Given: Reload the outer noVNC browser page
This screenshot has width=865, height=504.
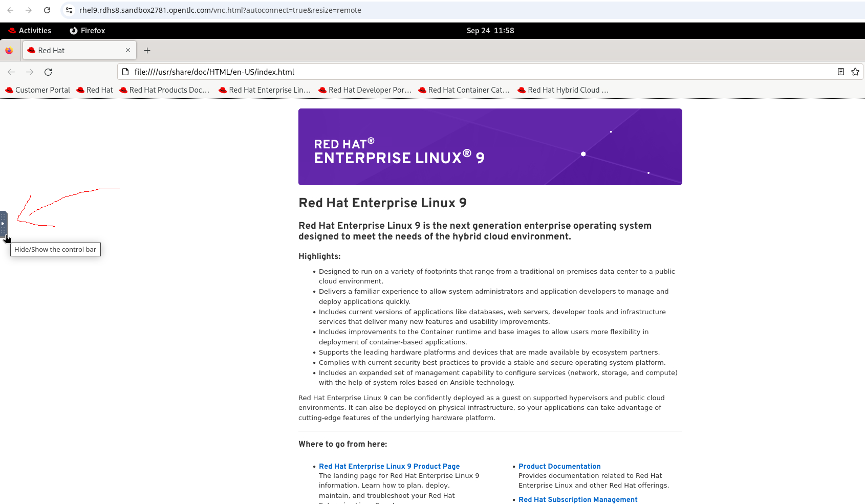Looking at the screenshot, I should (47, 10).
